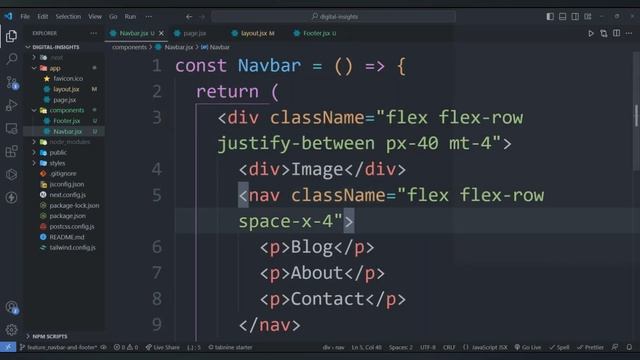
Task: Open the overflow menu ellipsis after Run
Action: [x=149, y=17]
